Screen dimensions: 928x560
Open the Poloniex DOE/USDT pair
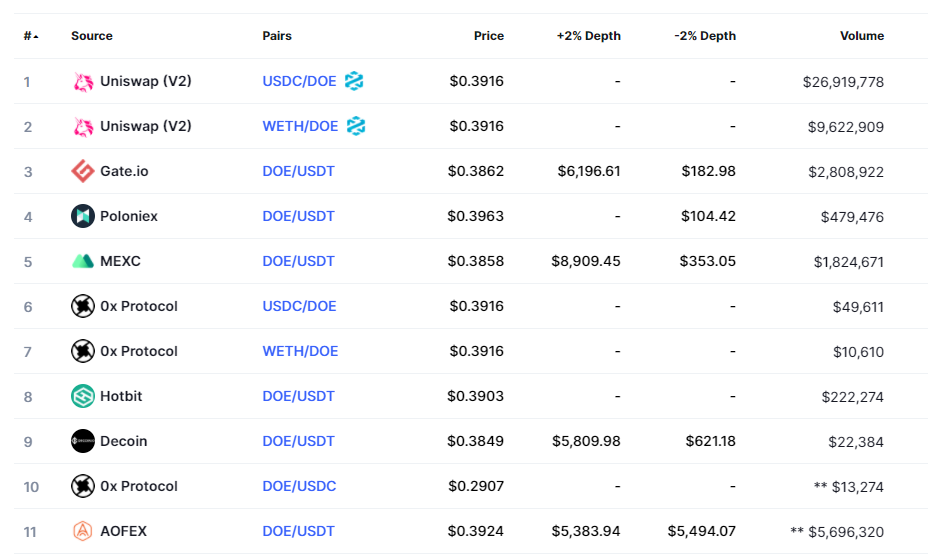[298, 216]
